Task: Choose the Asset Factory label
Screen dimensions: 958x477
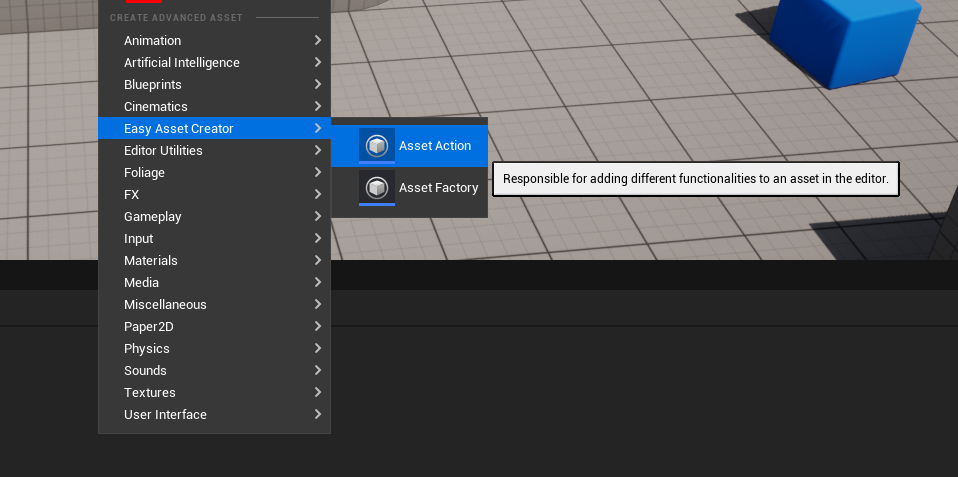Action: [439, 188]
